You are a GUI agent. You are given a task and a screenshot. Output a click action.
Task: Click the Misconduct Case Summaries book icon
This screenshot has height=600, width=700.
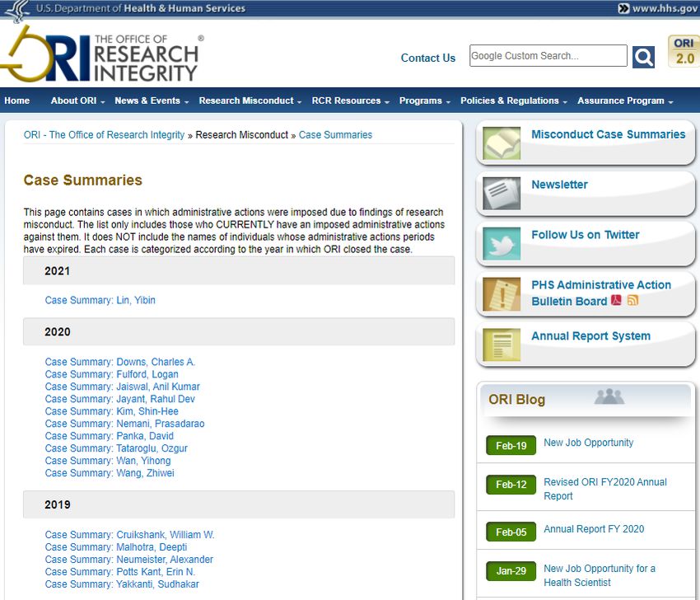coord(502,143)
